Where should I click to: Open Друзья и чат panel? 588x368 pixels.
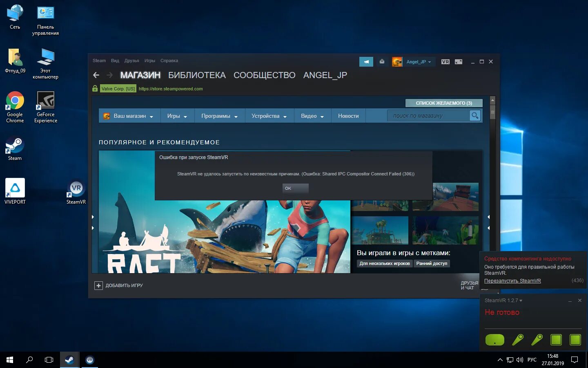pos(469,285)
